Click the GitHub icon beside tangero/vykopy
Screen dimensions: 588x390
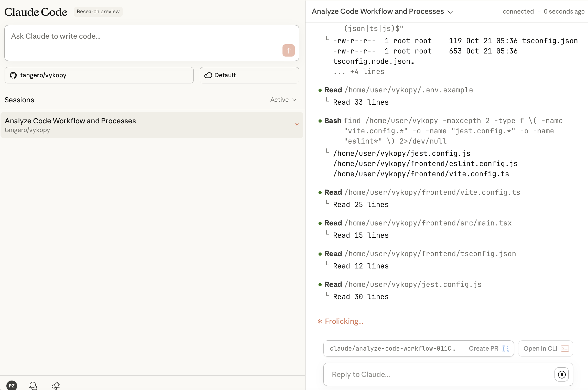click(13, 75)
